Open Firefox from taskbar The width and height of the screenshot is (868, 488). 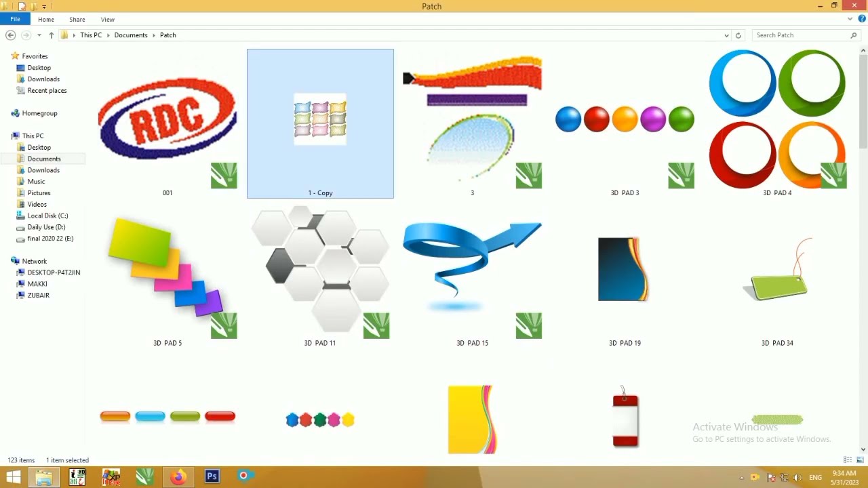coord(178,477)
